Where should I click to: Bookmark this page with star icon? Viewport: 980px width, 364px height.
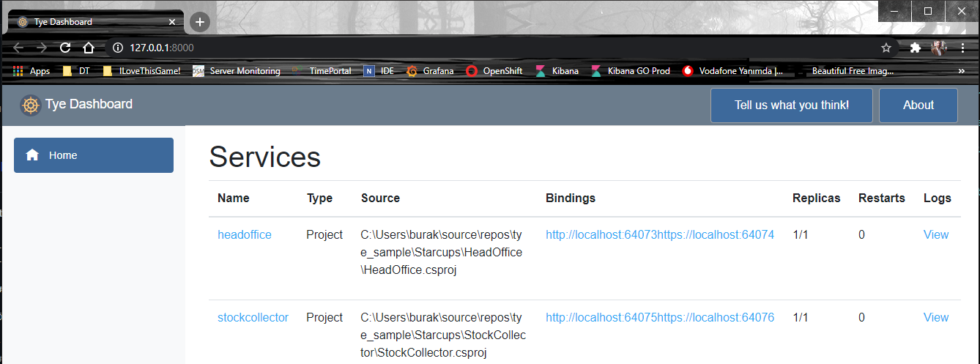886,48
